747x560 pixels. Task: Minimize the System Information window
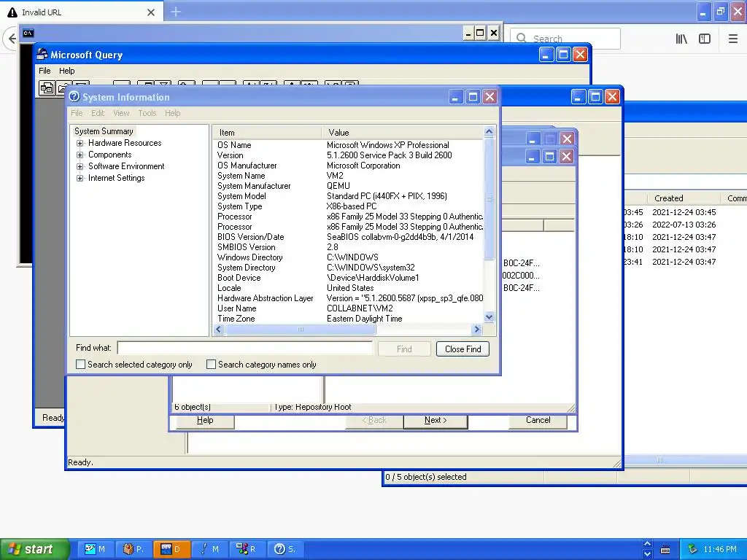[x=455, y=97]
